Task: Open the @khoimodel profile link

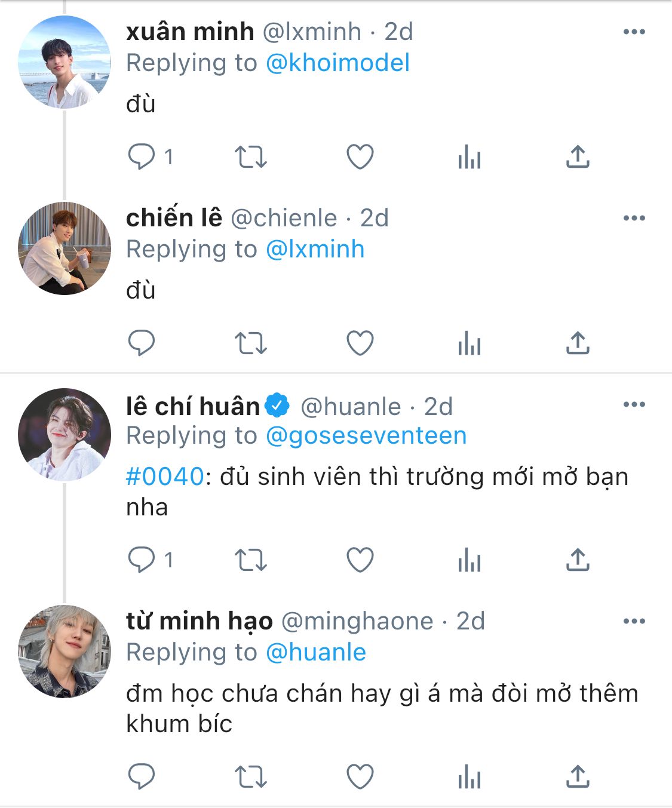Action: (337, 63)
